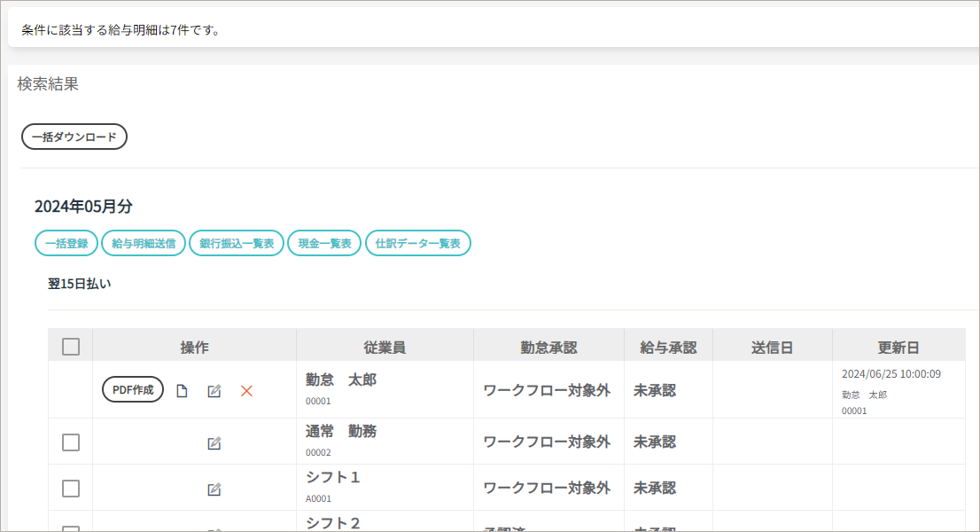Screen dimensions: 980x532
Task: Click the 一括登録 button
Action: 66,243
